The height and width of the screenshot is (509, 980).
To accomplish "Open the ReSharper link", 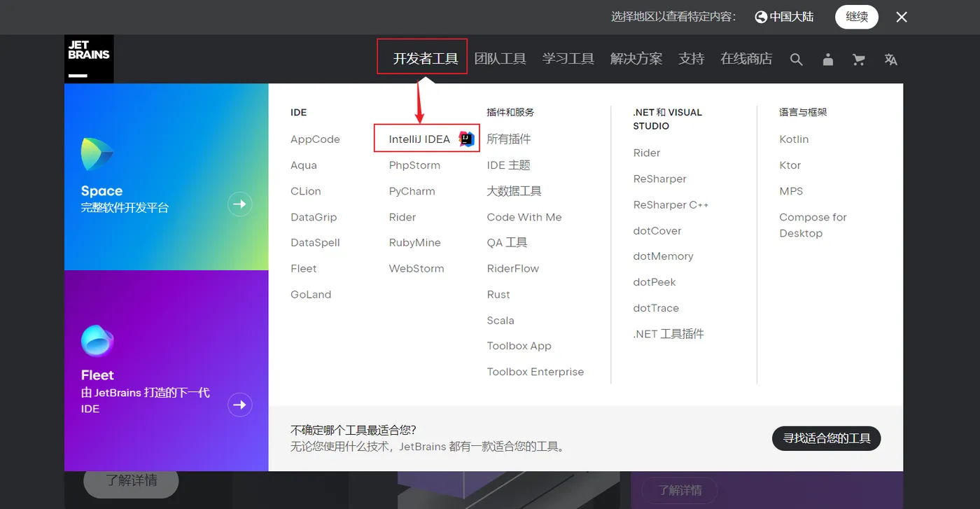I will (x=660, y=179).
